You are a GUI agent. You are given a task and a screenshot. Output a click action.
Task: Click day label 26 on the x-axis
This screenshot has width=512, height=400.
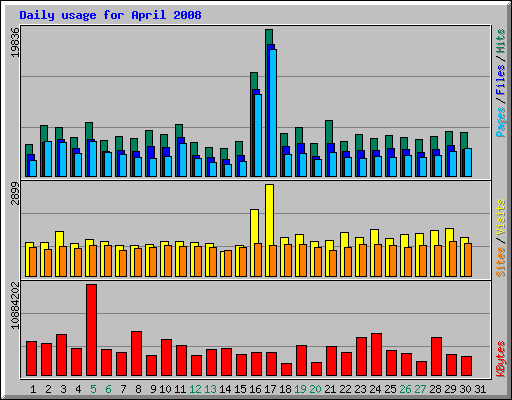405,389
